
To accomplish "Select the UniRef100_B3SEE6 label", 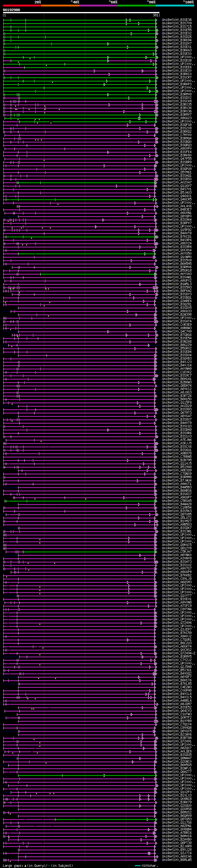I will pyautogui.click(x=177, y=67).
